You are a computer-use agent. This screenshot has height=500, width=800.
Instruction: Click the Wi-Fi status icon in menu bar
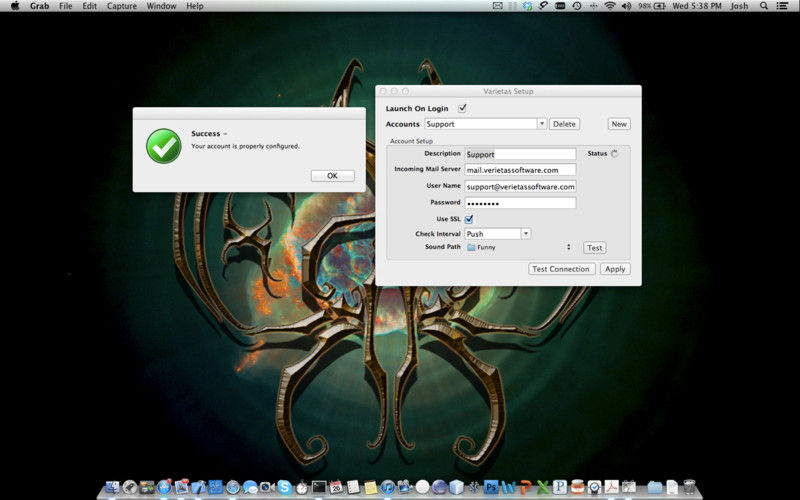pyautogui.click(x=610, y=6)
